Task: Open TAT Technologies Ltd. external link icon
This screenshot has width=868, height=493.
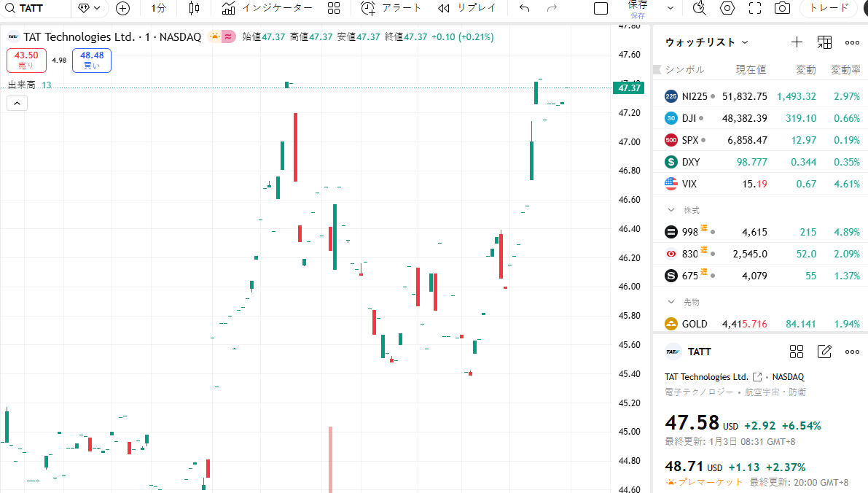Action: (757, 376)
